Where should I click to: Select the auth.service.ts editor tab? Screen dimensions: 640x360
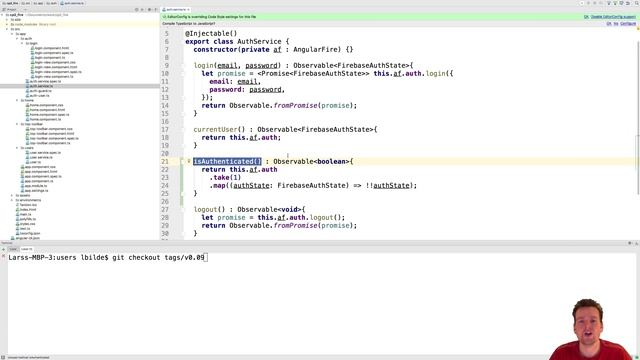pyautogui.click(x=176, y=9)
